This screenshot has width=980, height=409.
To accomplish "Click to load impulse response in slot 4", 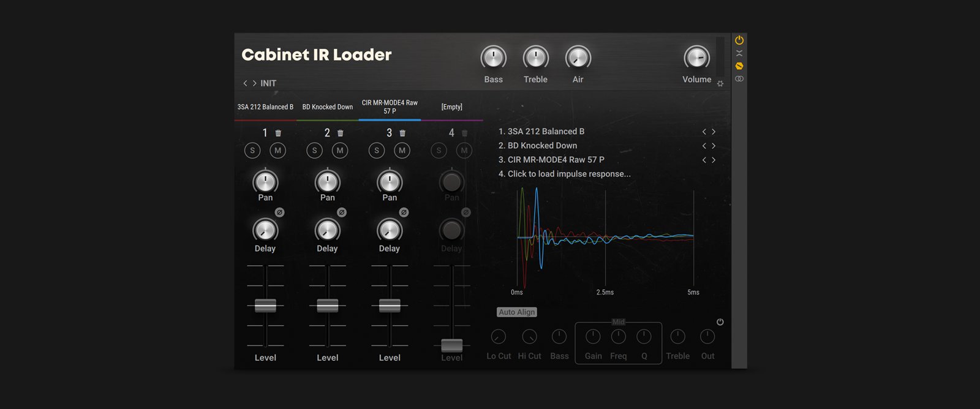I will pos(565,174).
